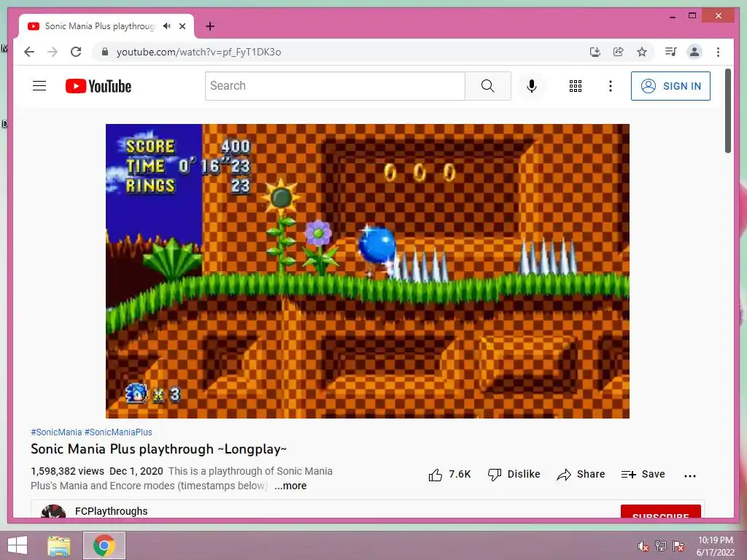Mute tab via speaker icon
747x560 pixels.
(166, 26)
